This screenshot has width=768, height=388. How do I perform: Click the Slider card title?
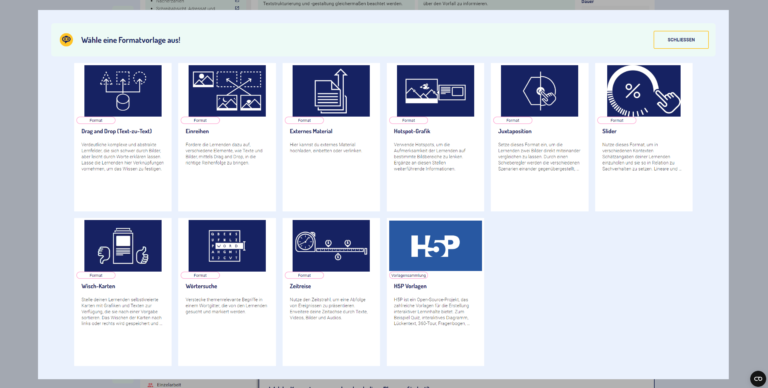[x=609, y=131]
